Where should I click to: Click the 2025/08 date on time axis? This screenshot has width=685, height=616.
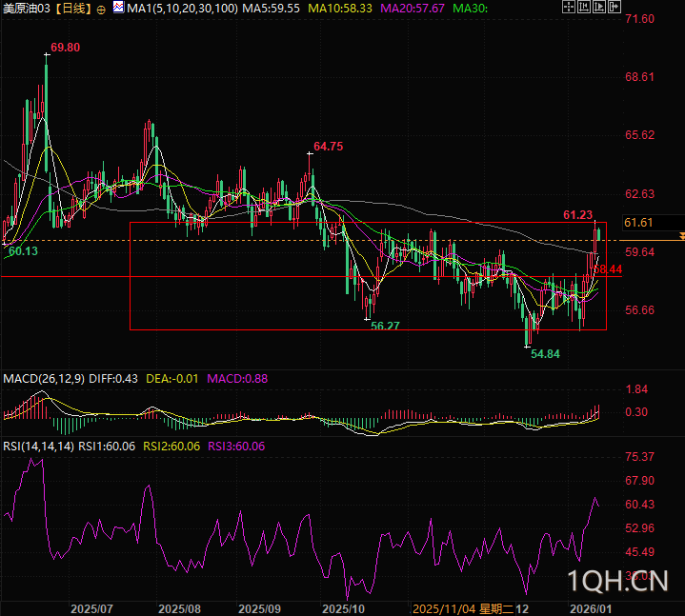click(178, 607)
